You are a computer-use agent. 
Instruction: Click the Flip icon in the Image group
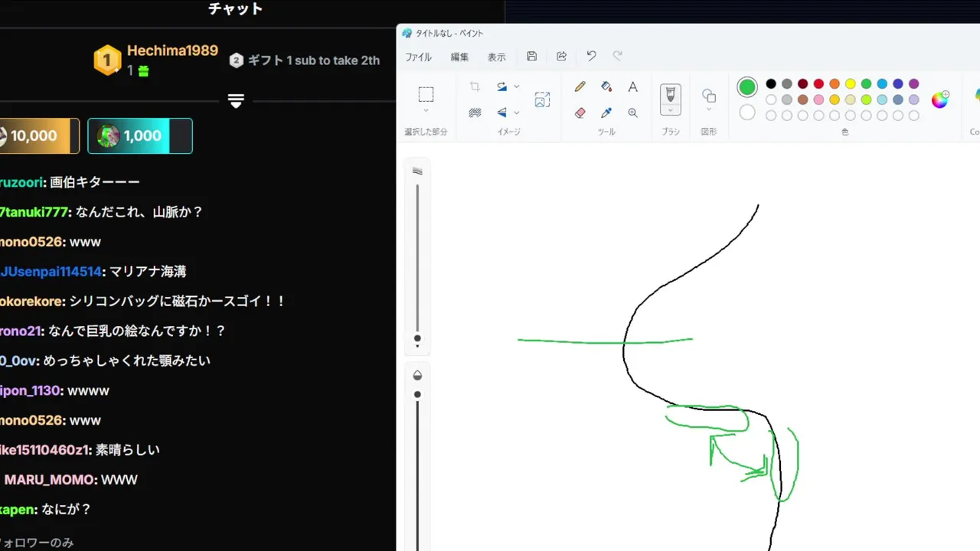point(502,112)
